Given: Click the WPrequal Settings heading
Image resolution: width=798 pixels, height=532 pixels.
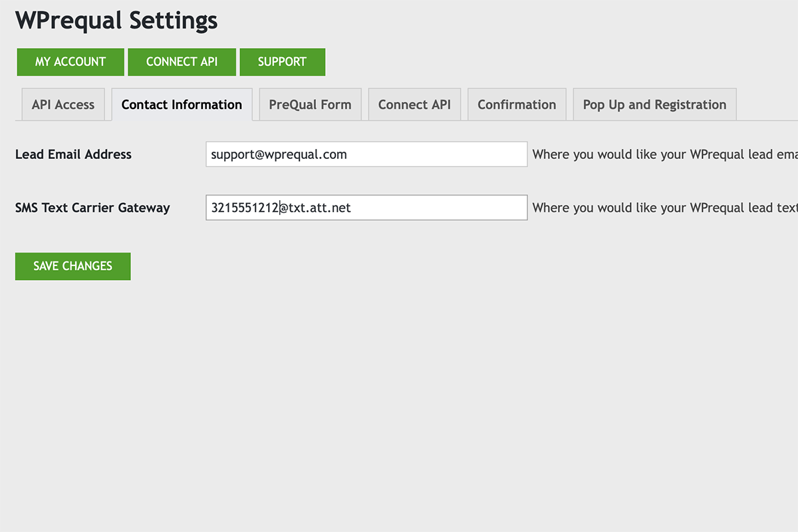Looking at the screenshot, I should pyautogui.click(x=116, y=20).
